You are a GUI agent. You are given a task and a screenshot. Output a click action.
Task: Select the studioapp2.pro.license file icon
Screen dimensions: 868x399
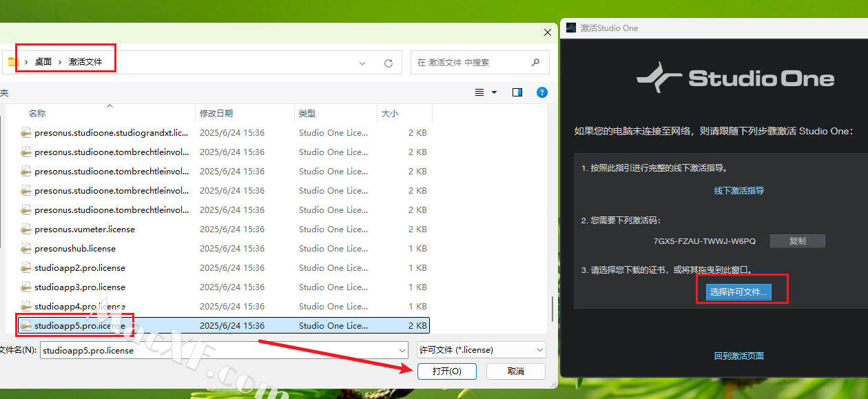pyautogui.click(x=26, y=267)
